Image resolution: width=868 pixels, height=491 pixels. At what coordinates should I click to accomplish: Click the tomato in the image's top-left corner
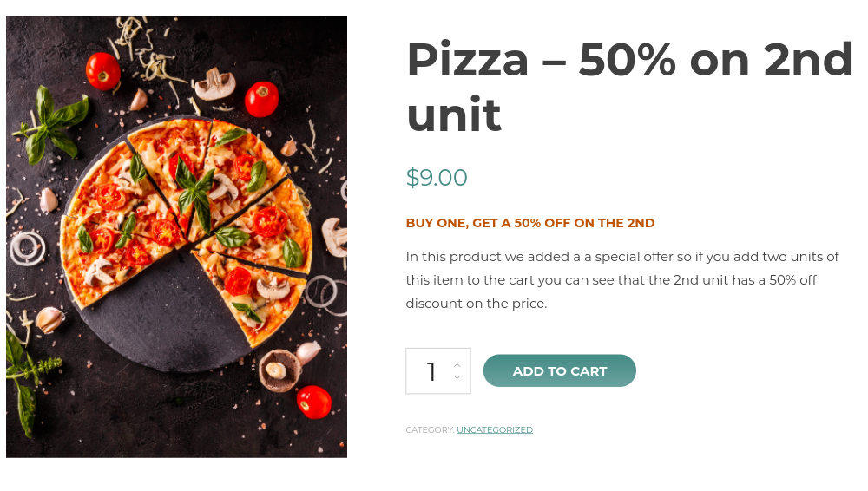click(x=102, y=70)
